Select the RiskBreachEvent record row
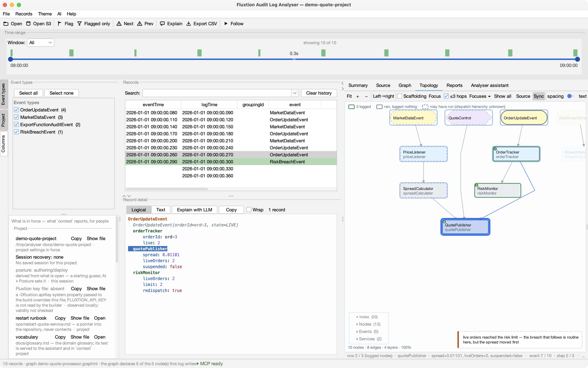 (x=231, y=162)
